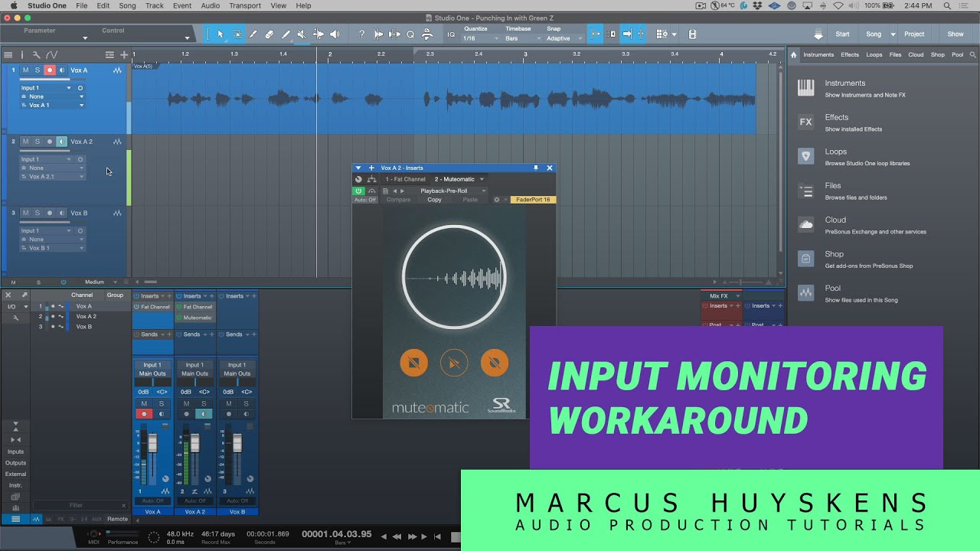Click the question mark help icon
Image resolution: width=980 pixels, height=551 pixels.
[x=361, y=34]
